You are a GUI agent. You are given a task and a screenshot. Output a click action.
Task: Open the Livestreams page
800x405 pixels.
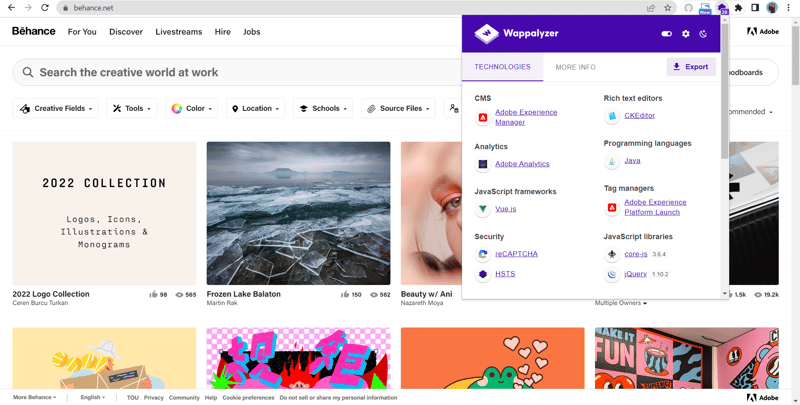point(179,32)
